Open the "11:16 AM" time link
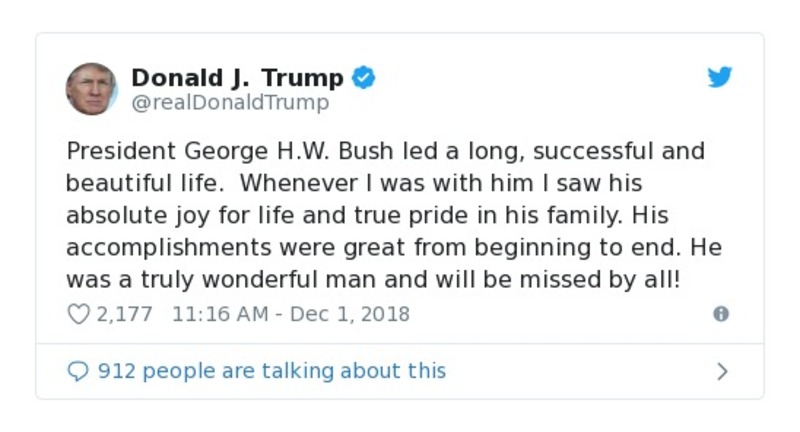Image resolution: width=800 pixels, height=432 pixels. (x=219, y=314)
